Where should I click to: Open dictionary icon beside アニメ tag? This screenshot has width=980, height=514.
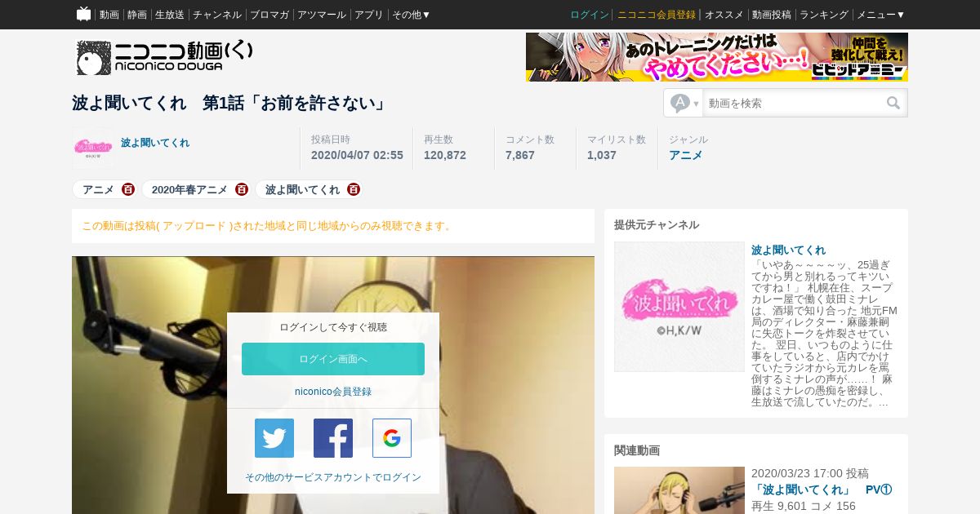(128, 189)
